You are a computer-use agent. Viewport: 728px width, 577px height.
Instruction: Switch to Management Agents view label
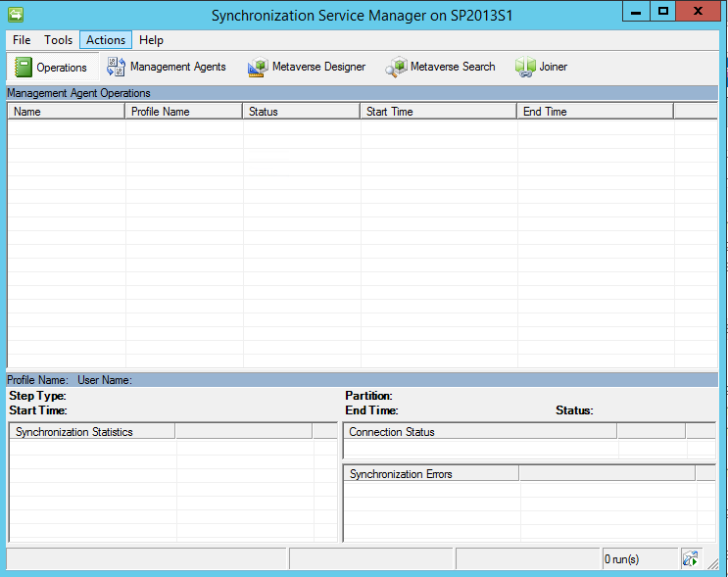tap(177, 67)
